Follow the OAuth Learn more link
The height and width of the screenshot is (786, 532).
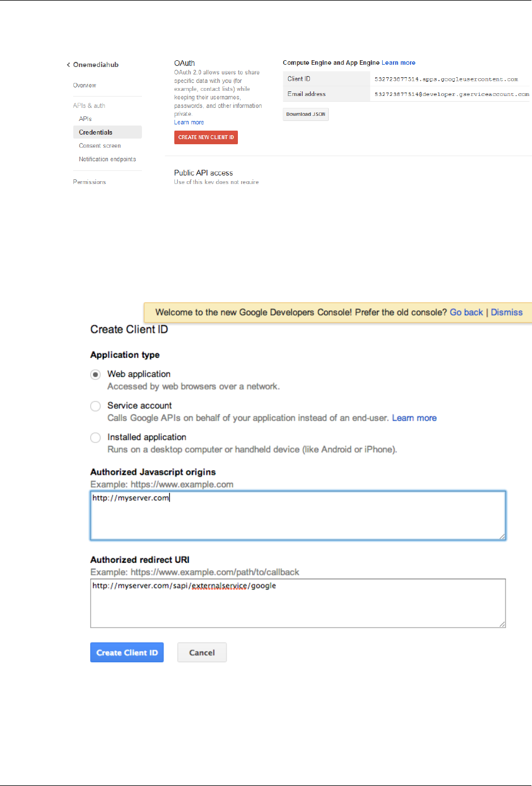click(x=189, y=123)
